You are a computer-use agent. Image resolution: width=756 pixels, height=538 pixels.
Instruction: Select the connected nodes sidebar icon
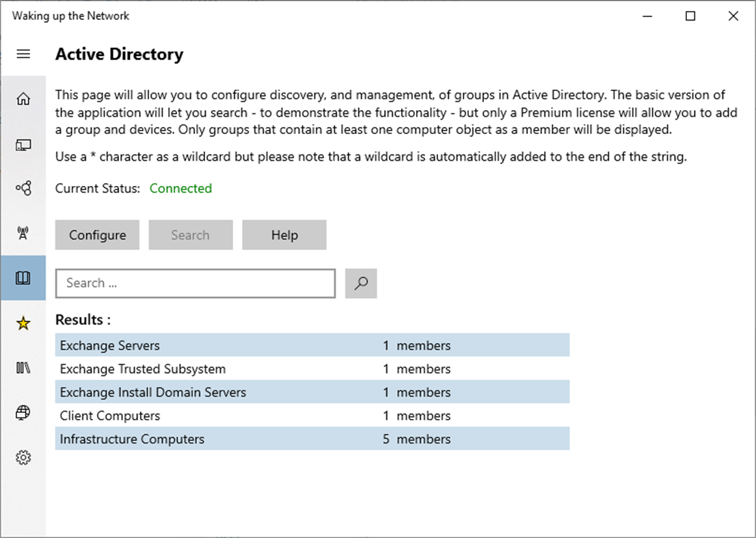click(x=23, y=188)
